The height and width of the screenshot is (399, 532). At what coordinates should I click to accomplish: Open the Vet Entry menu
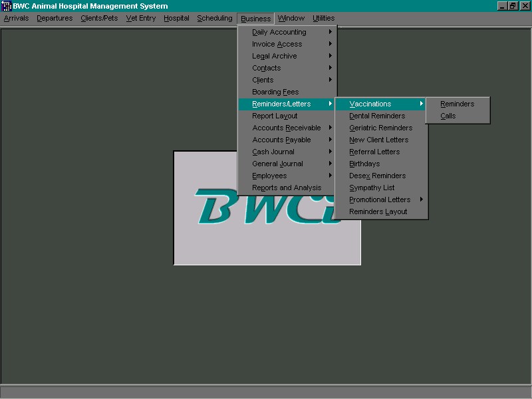pos(141,19)
